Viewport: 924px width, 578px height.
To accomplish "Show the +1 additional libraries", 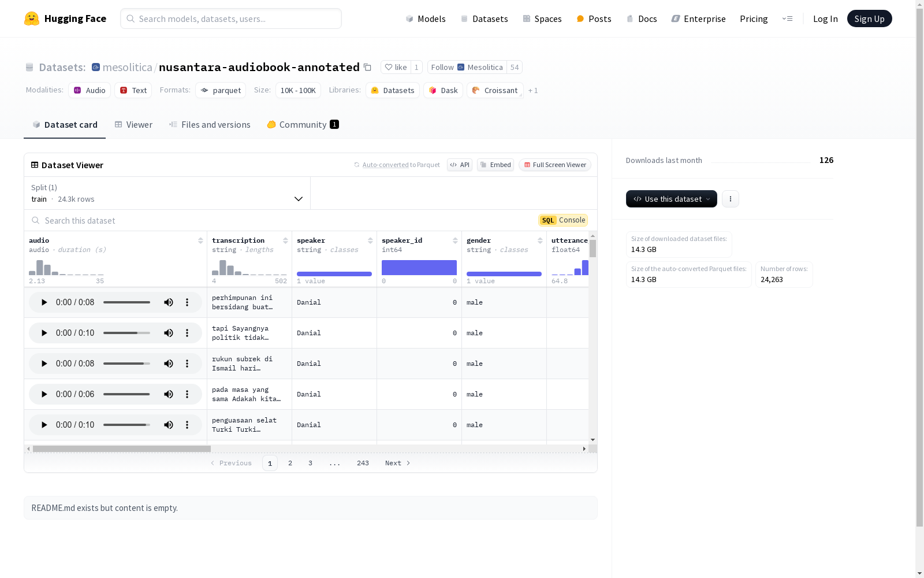I will point(533,91).
